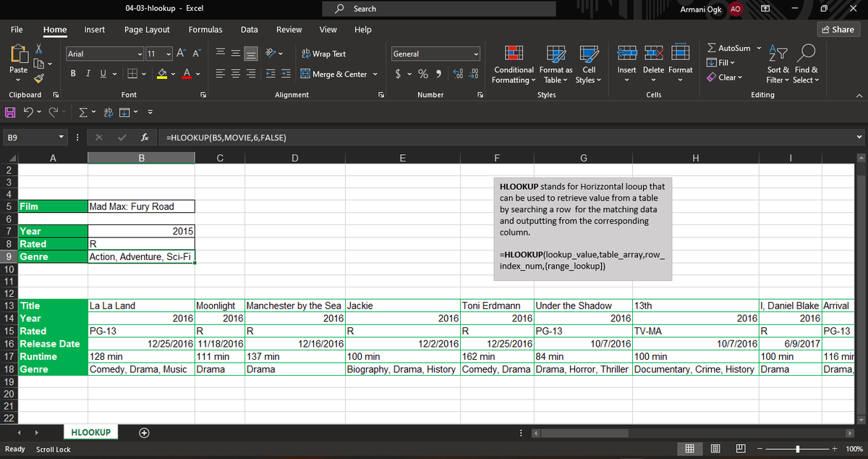
Task: Click the Share button
Action: coord(837,29)
